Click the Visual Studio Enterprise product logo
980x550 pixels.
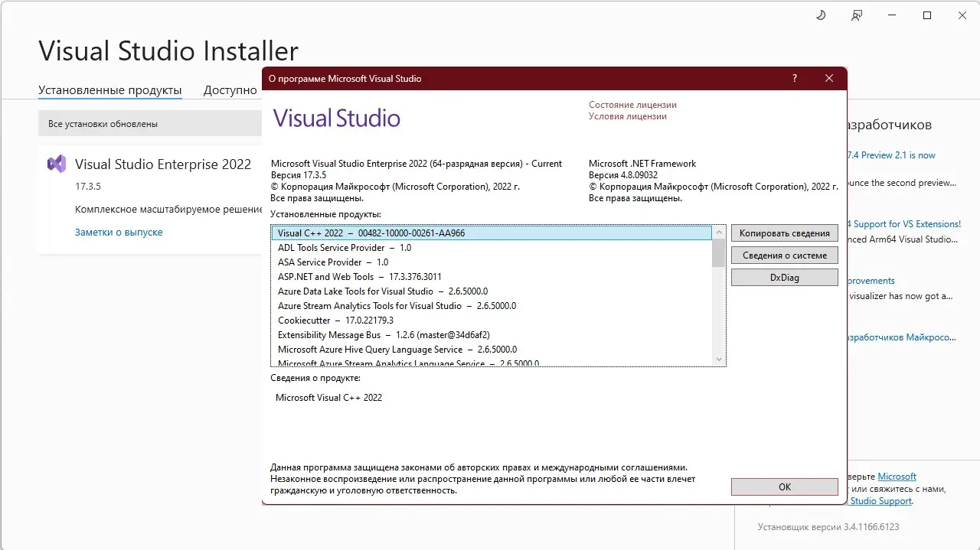tap(57, 164)
